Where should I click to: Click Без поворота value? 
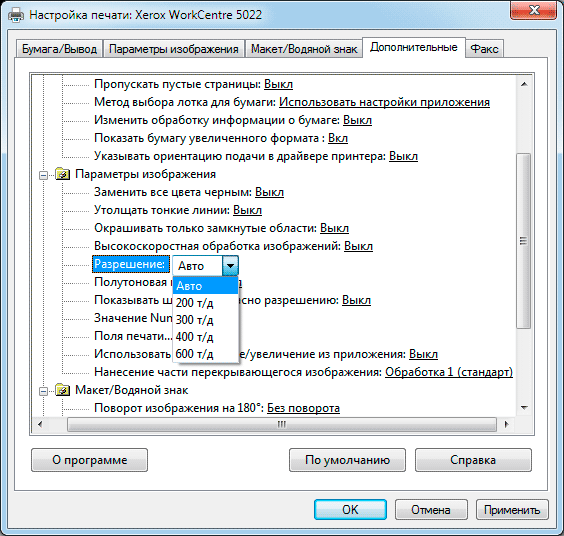[x=303, y=408]
